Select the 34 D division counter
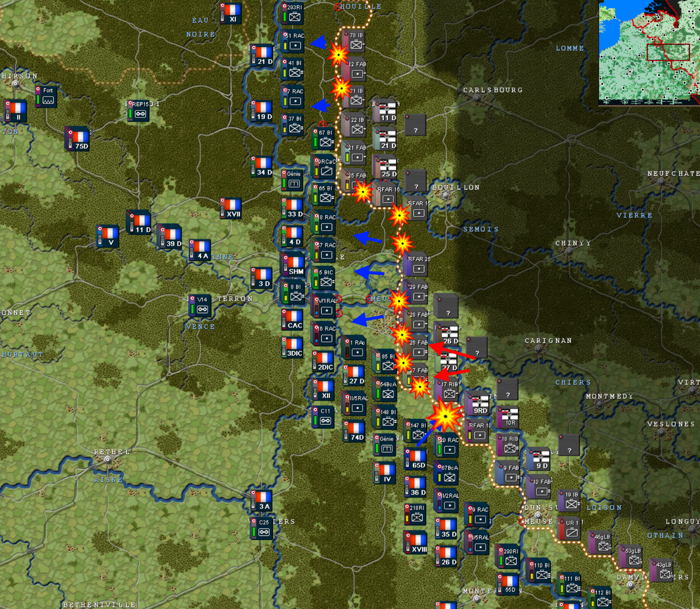Image resolution: width=700 pixels, height=609 pixels. pos(262,167)
